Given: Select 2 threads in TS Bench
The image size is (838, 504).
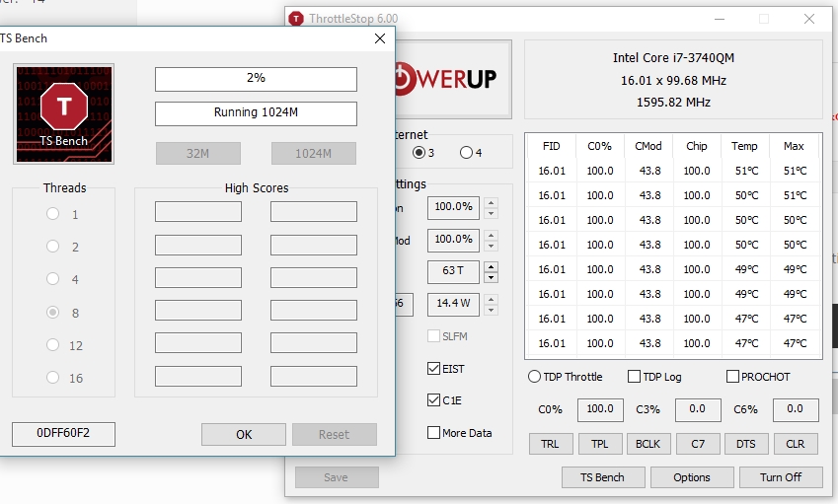Looking at the screenshot, I should point(52,247).
